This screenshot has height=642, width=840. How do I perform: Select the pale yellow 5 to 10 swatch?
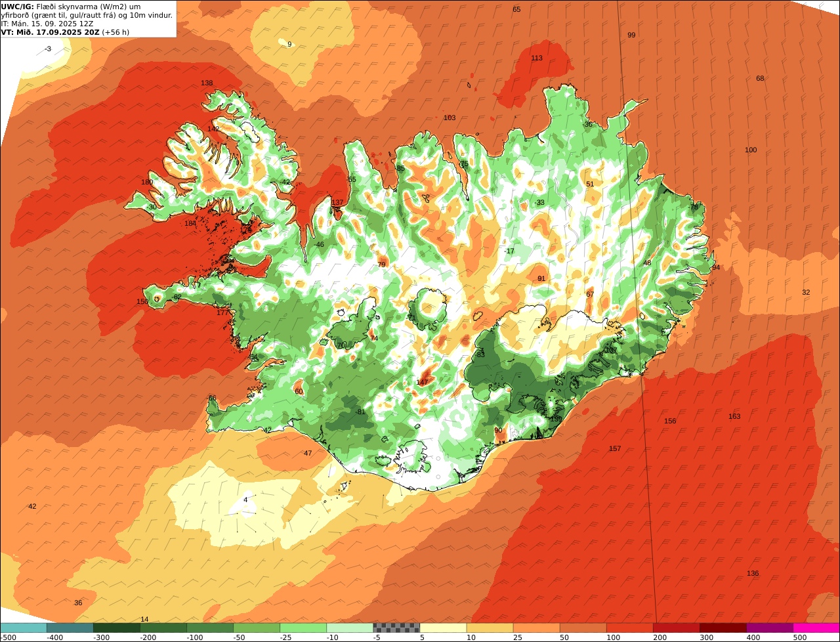pos(443,628)
